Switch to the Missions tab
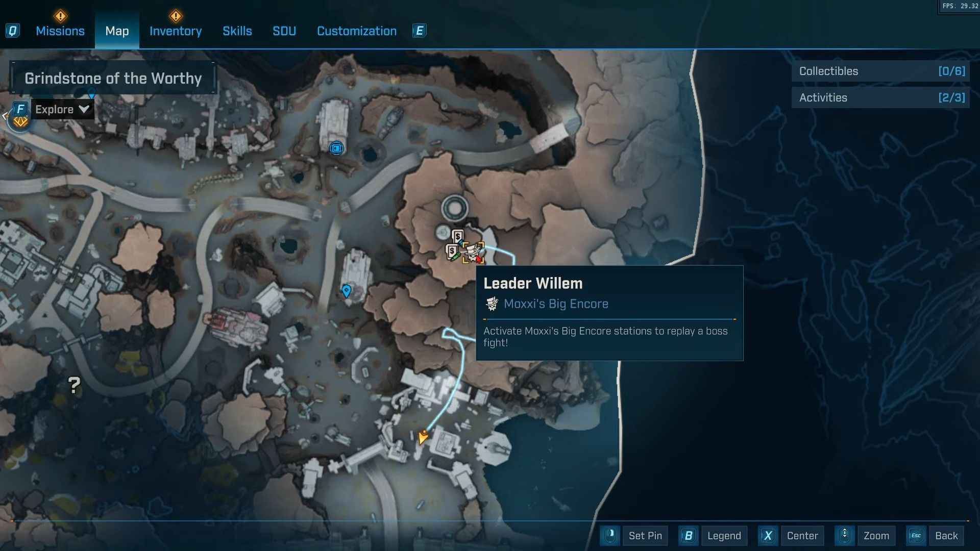Image resolution: width=980 pixels, height=551 pixels. [60, 31]
